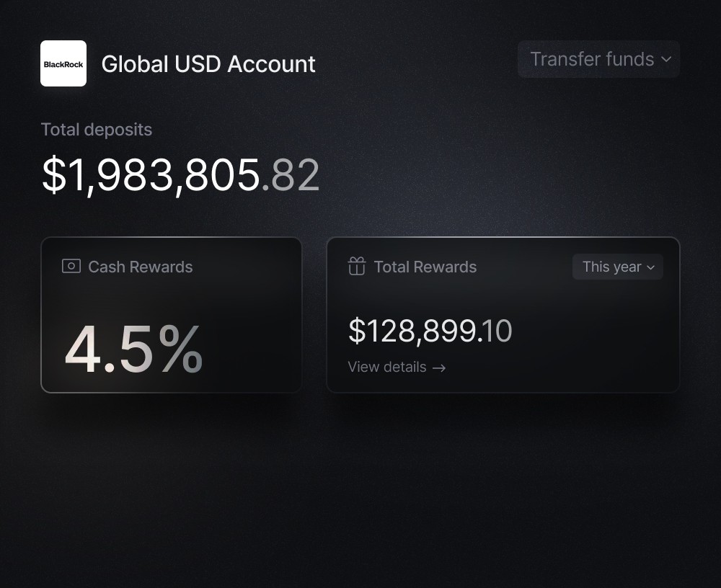
Task: Click the cash banknote icon
Action: (71, 266)
